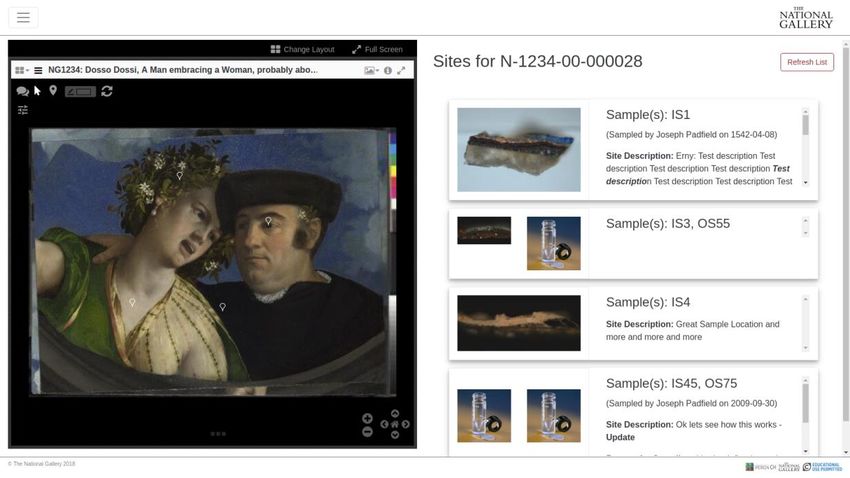This screenshot has width=850, height=478.
Task: Reset view with the home icon
Action: [395, 424]
